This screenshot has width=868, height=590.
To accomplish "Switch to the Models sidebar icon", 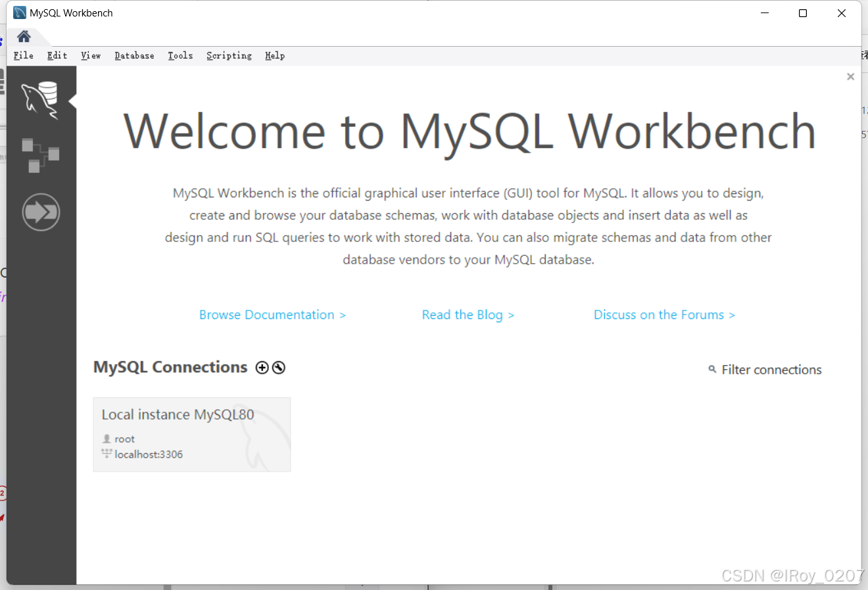I will [x=41, y=155].
